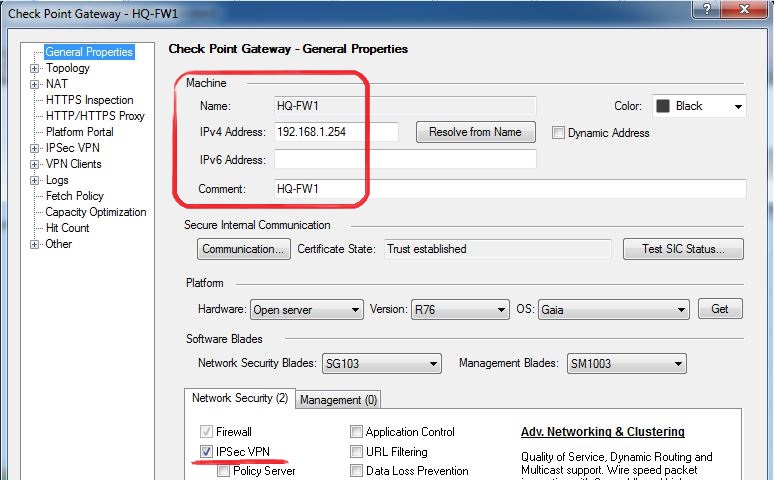The image size is (774, 480).
Task: Open HTTP/HTTPS Proxy page
Action: 95,116
